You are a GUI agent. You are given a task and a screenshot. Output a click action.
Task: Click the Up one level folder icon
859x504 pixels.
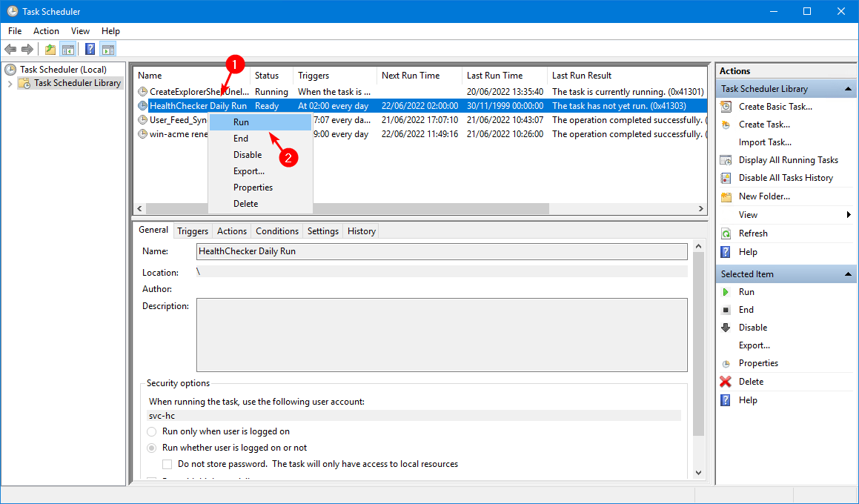tap(50, 50)
